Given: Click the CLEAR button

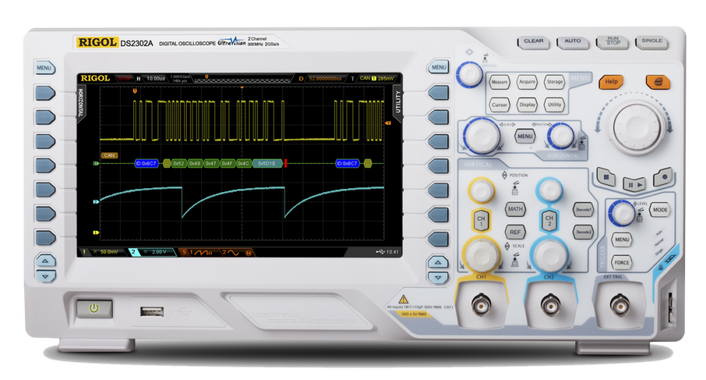Looking at the screenshot, I should (533, 42).
